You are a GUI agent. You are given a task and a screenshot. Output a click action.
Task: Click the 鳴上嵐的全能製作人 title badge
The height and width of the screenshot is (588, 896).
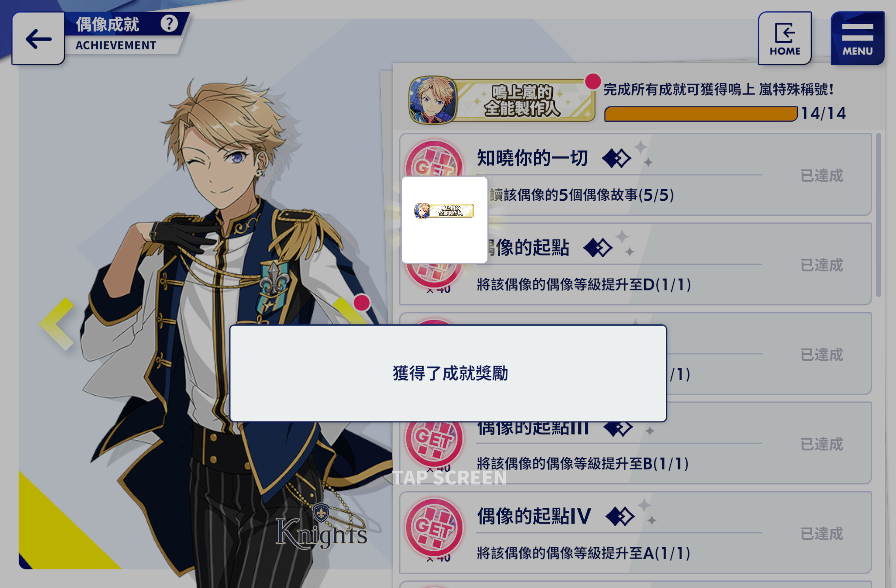502,100
